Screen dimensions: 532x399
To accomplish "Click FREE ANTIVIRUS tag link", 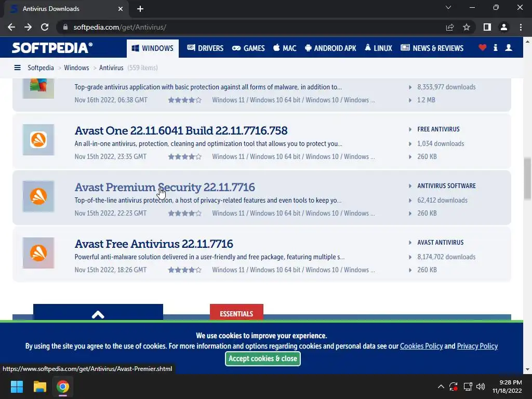I will point(438,129).
